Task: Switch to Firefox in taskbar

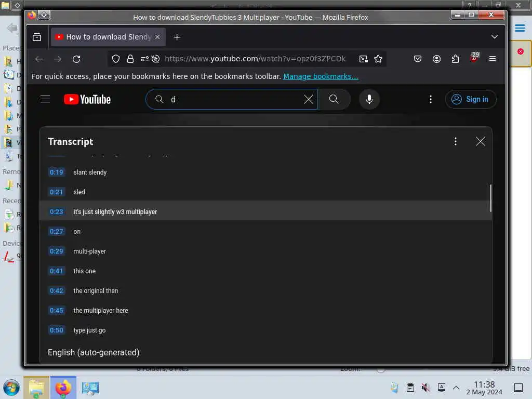Action: click(63, 388)
